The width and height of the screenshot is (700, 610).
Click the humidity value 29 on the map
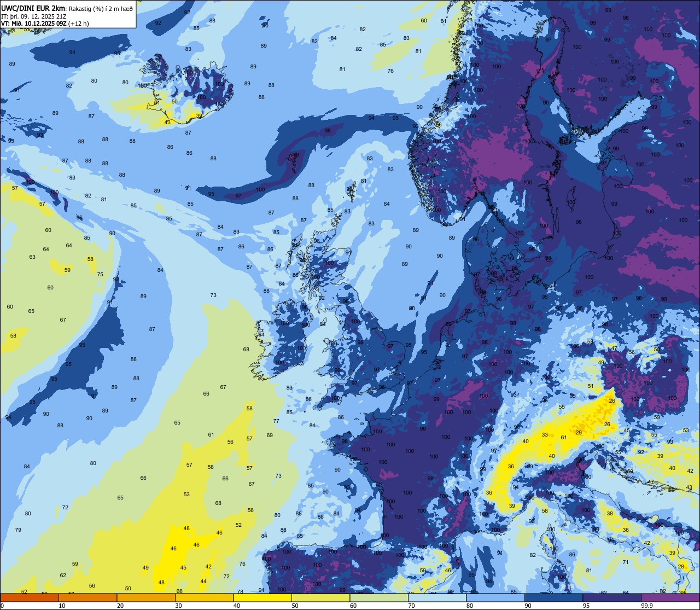579,433
